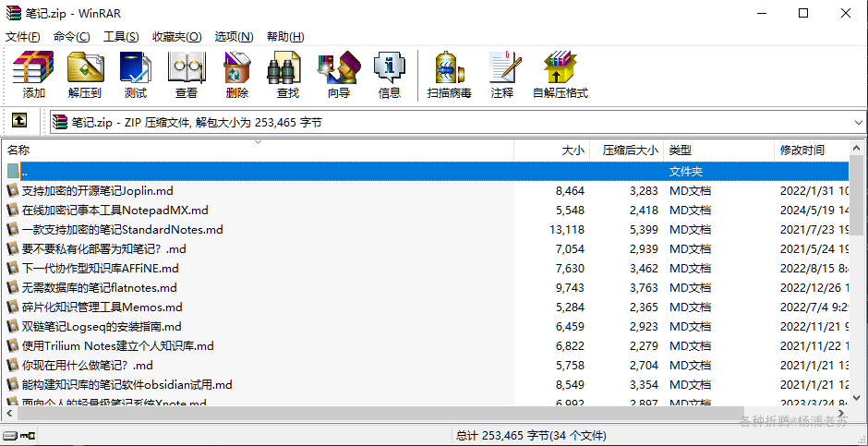Click Scan for viruses (扫描病毒) icon
The height and width of the screenshot is (446, 868).
click(x=449, y=75)
